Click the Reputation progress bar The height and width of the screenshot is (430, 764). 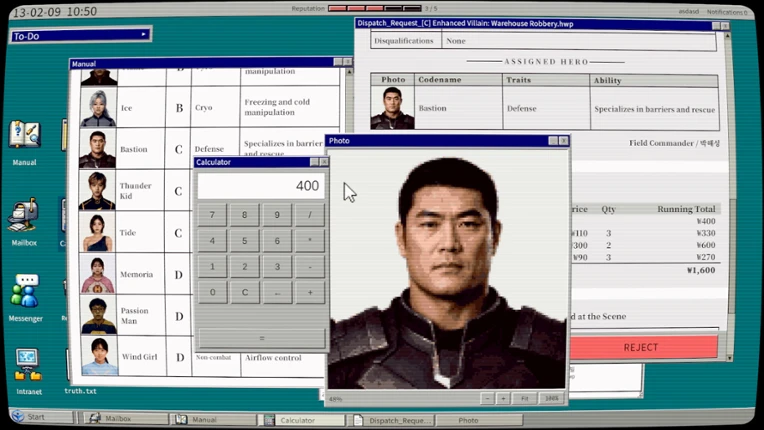[375, 8]
